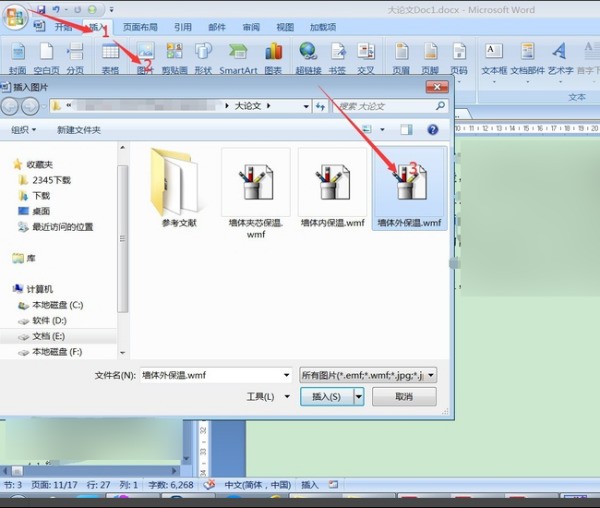Click the Picture (图片) ribbon icon
The image size is (600, 508).
145,59
